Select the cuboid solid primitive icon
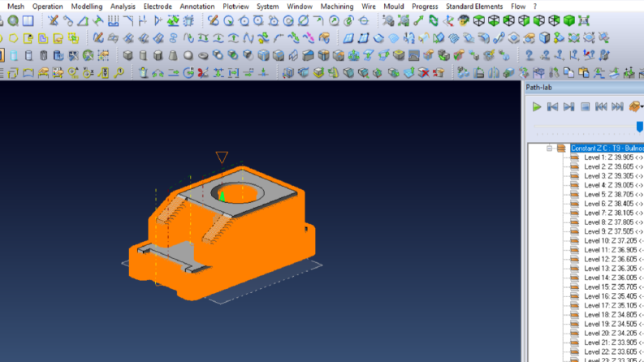 [x=128, y=55]
